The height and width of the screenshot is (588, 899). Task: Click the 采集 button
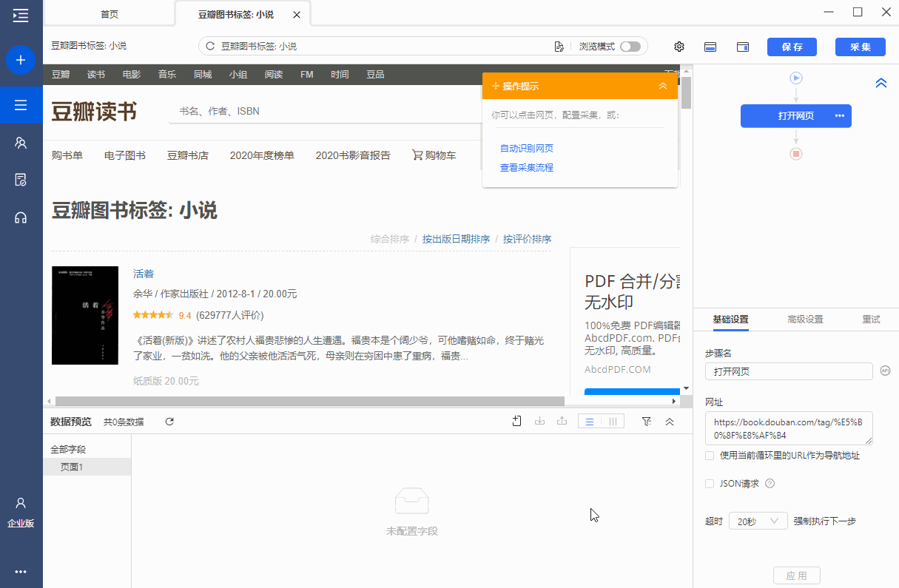(861, 47)
